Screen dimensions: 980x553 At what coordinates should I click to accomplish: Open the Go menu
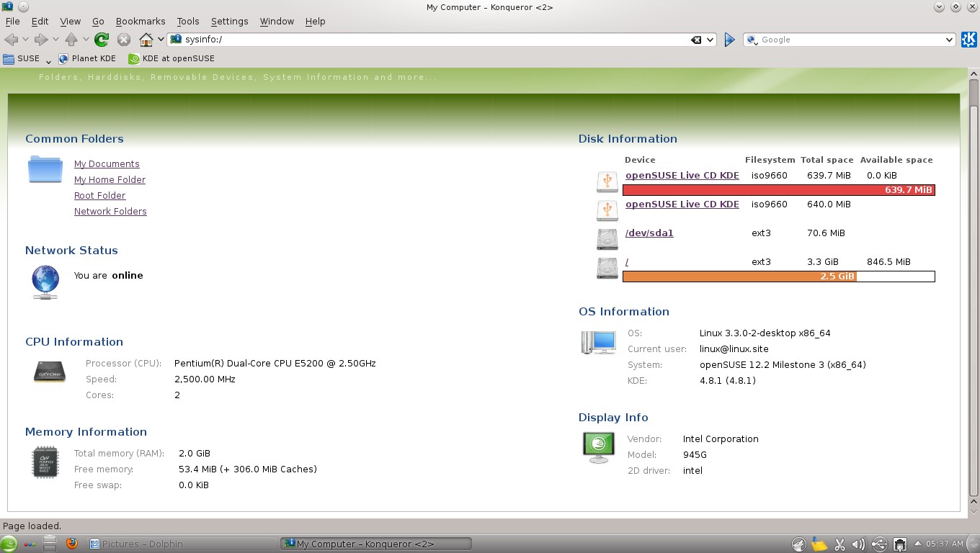coord(98,22)
